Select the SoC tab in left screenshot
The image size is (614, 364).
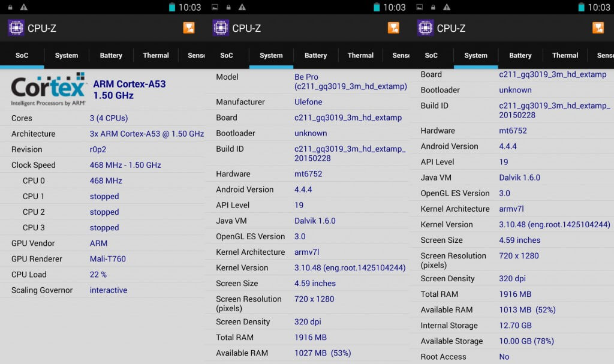22,55
